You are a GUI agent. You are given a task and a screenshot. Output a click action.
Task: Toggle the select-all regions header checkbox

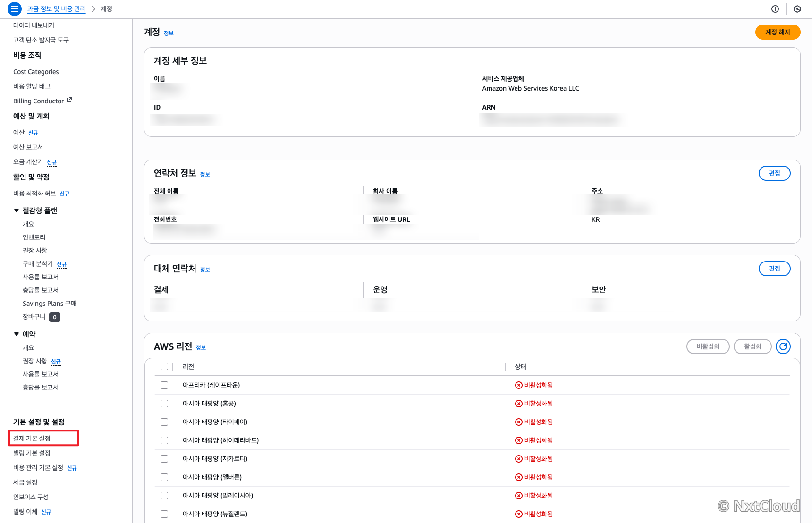[x=164, y=366]
